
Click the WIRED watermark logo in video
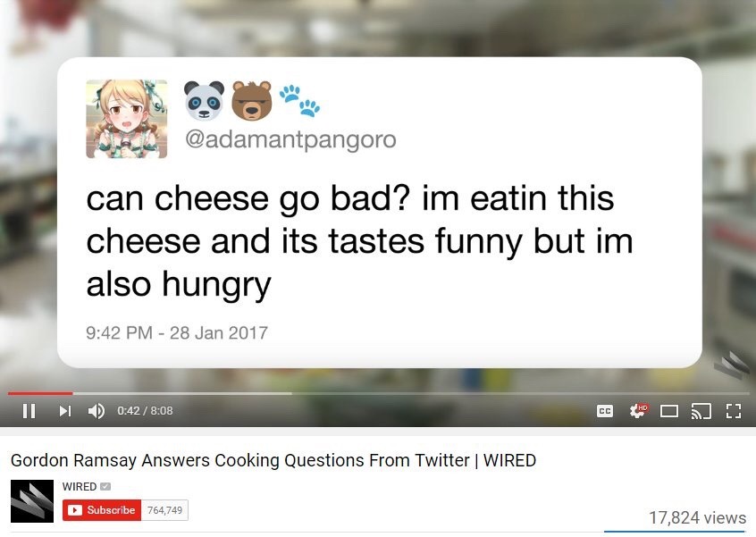(x=732, y=365)
